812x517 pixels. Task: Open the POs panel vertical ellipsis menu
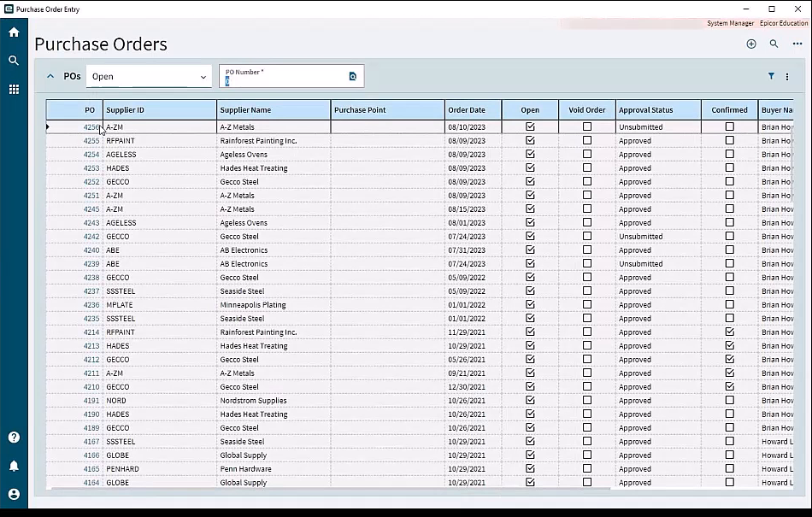point(787,77)
